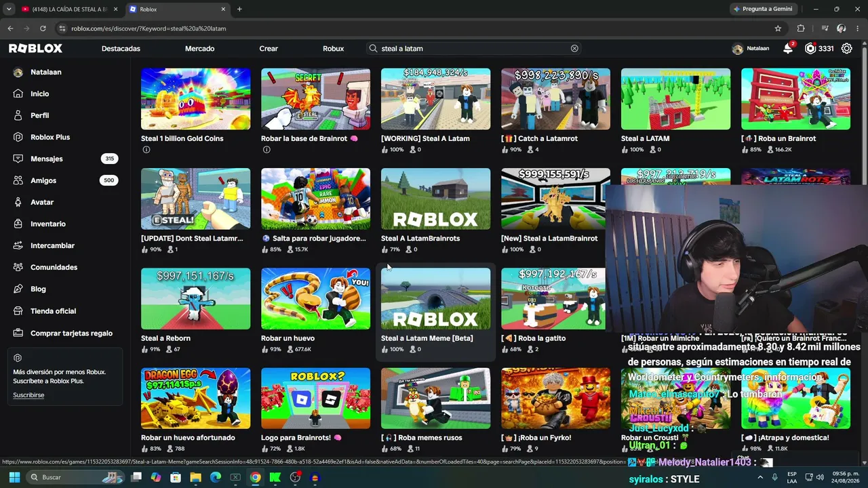868x488 pixels.
Task: Open the Natalaan profile in the top bar
Action: tap(751, 49)
